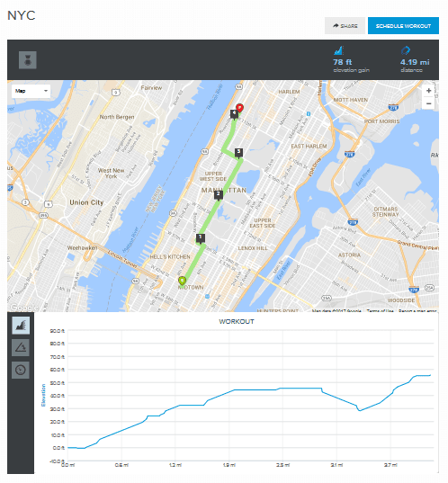Select the elevation chart icon in sidebar
The width and height of the screenshot is (448, 483).
coord(21,326)
